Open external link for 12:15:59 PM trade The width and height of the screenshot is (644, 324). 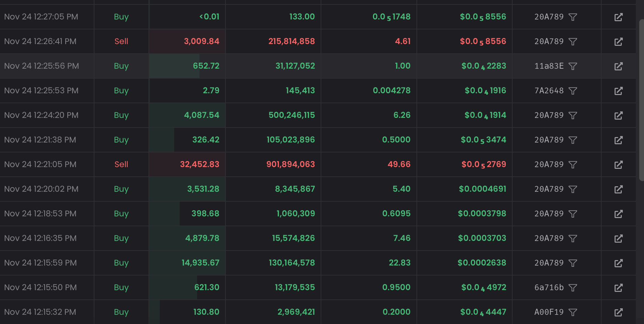click(618, 263)
